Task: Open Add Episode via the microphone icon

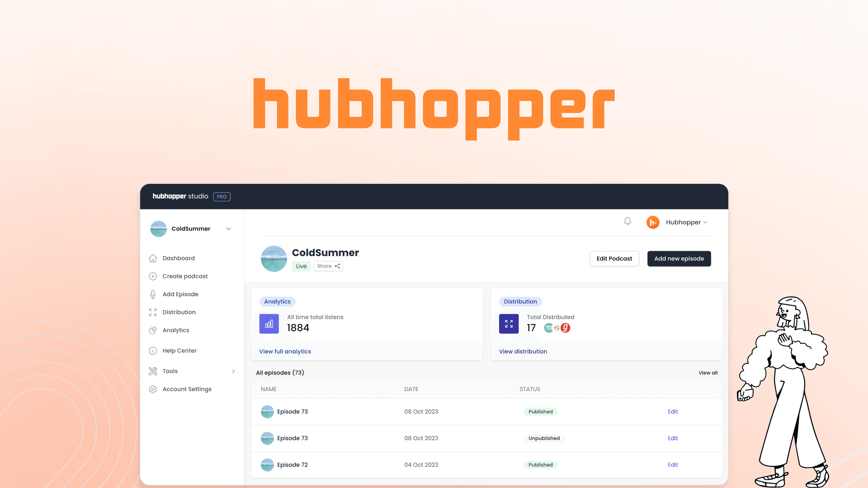Action: 153,294
